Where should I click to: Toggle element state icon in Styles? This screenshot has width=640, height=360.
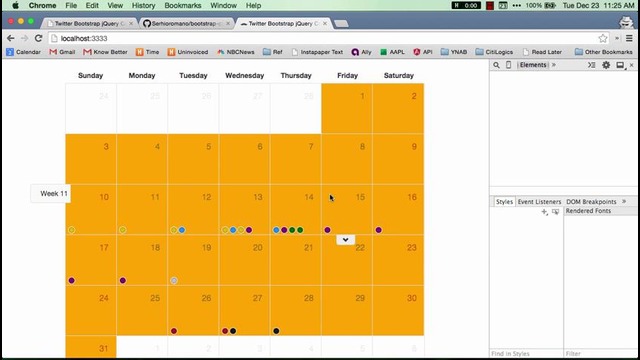point(555,211)
